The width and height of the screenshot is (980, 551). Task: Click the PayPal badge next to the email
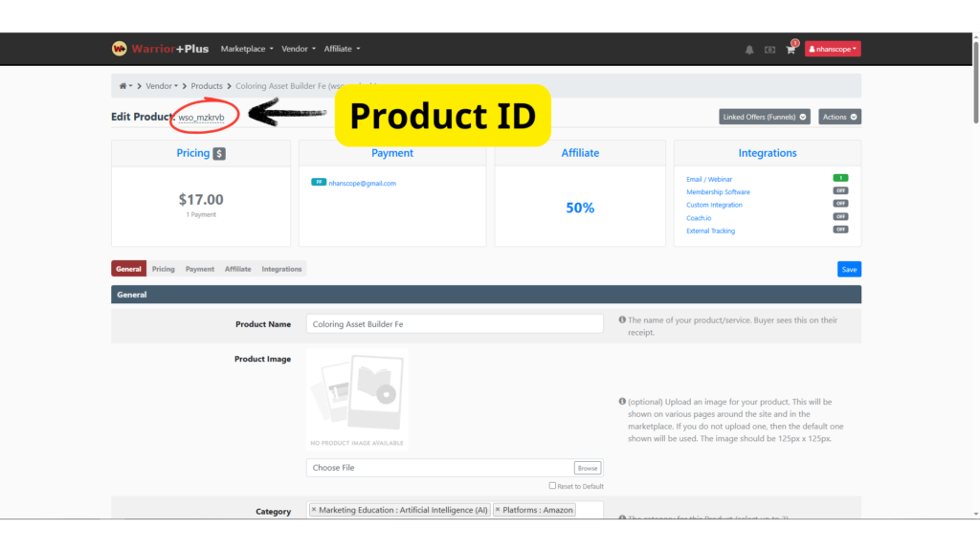pos(318,182)
